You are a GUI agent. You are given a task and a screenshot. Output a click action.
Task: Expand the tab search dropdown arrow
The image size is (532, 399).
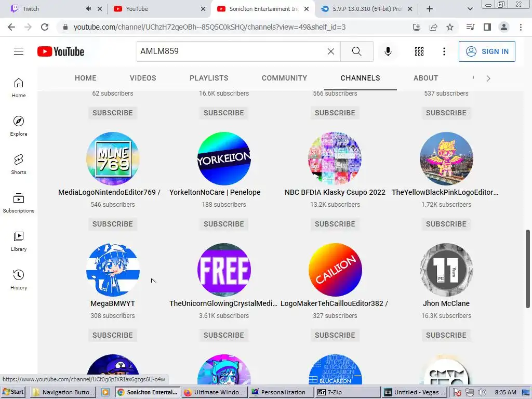(x=470, y=9)
